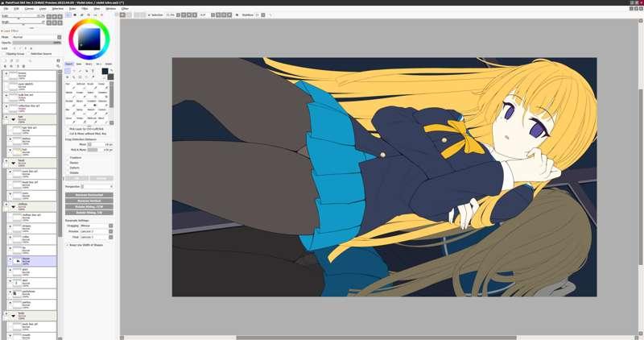Show the color wheel panel icon
This screenshot has height=340, width=644.
(x=68, y=15)
